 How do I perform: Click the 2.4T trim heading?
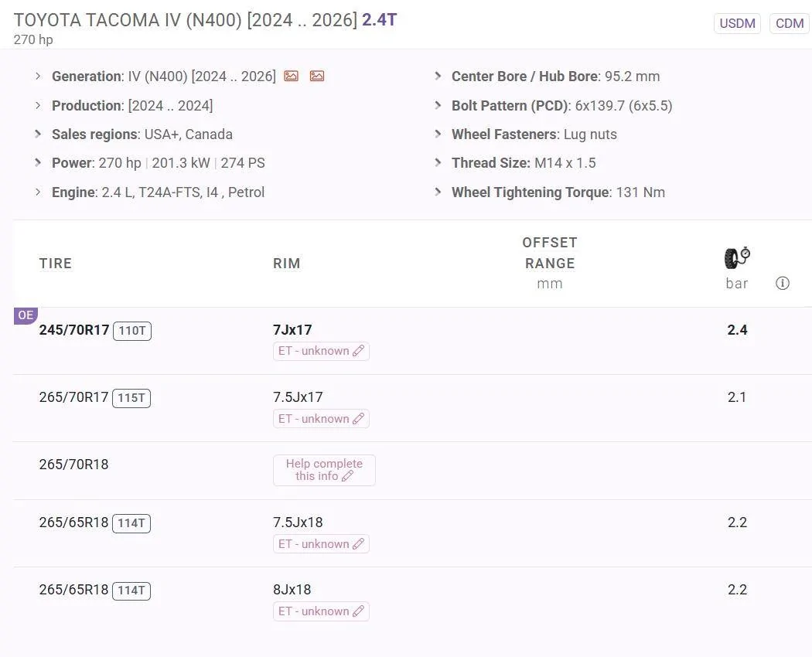pyautogui.click(x=379, y=20)
